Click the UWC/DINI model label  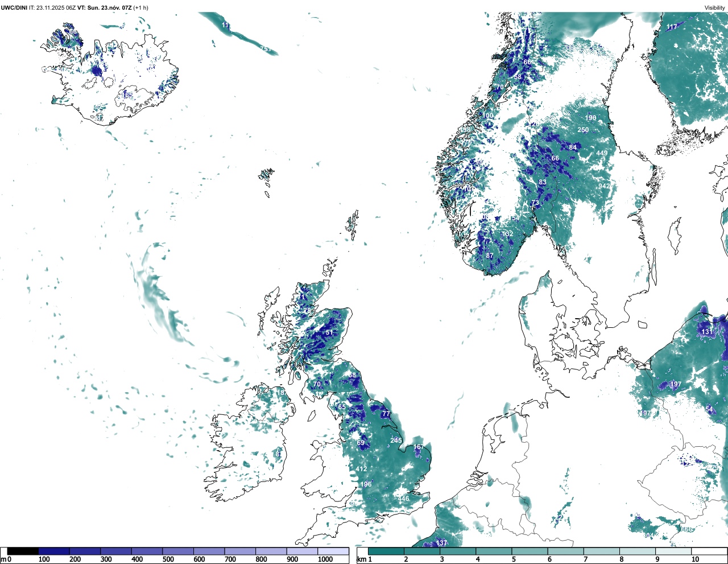(14, 7)
